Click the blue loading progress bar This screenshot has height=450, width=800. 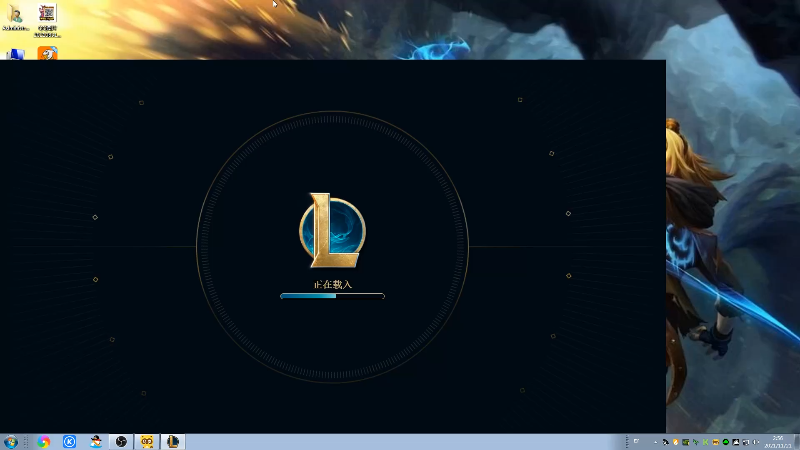point(332,296)
